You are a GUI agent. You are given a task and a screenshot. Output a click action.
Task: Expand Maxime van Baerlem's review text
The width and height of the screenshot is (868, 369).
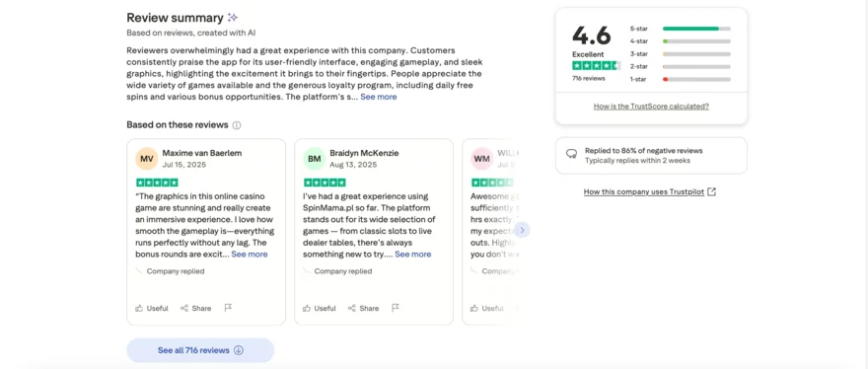[250, 255]
